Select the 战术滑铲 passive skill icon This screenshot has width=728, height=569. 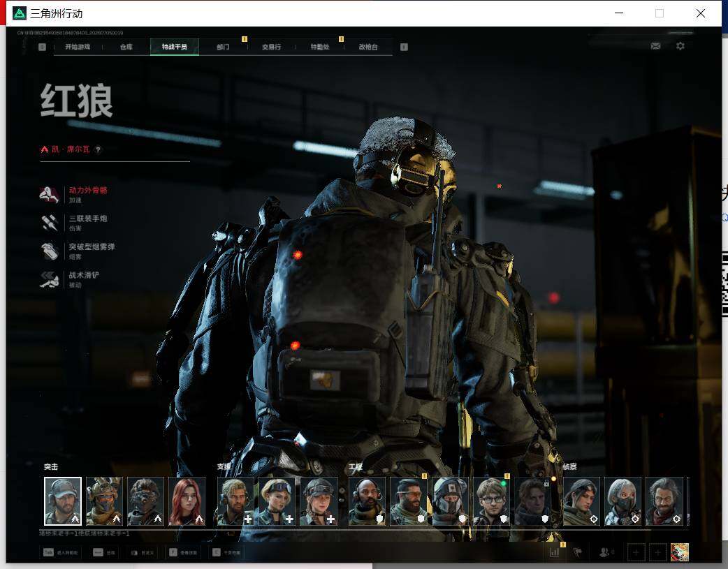pyautogui.click(x=49, y=279)
